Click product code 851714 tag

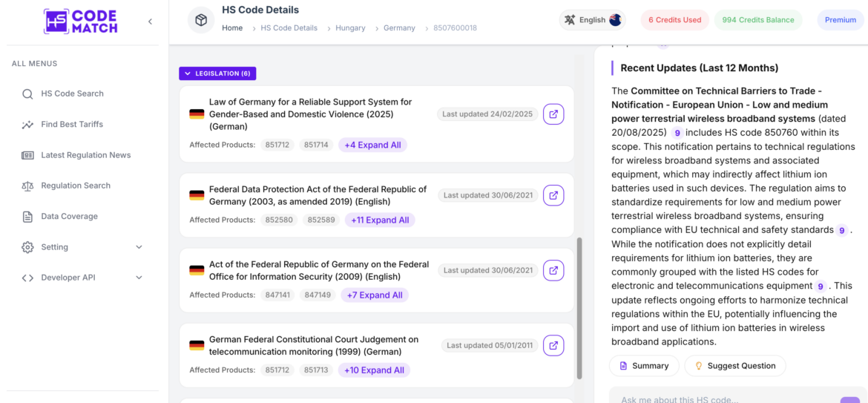[317, 145]
